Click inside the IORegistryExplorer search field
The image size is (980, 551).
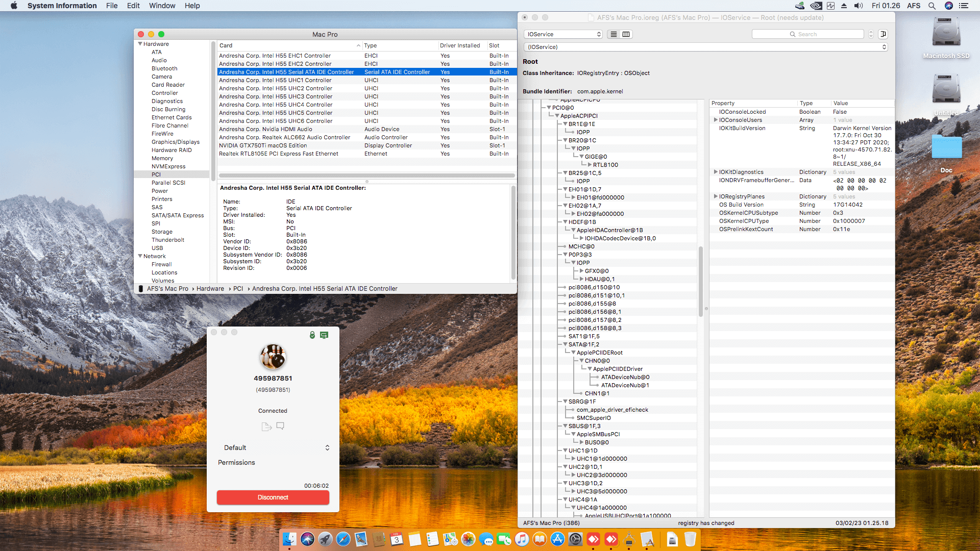pyautogui.click(x=808, y=34)
